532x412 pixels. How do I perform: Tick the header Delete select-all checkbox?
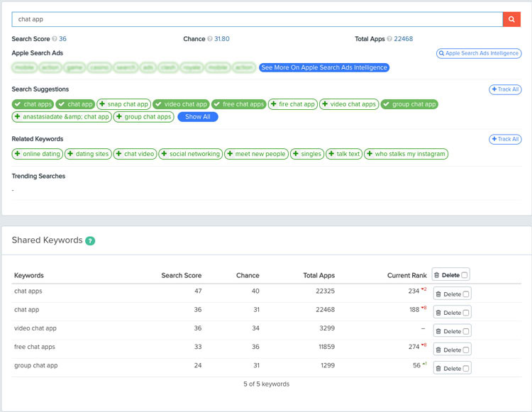pos(464,275)
